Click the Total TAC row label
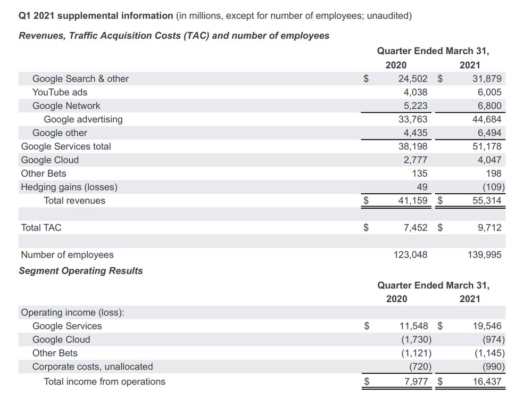 [41, 228]
